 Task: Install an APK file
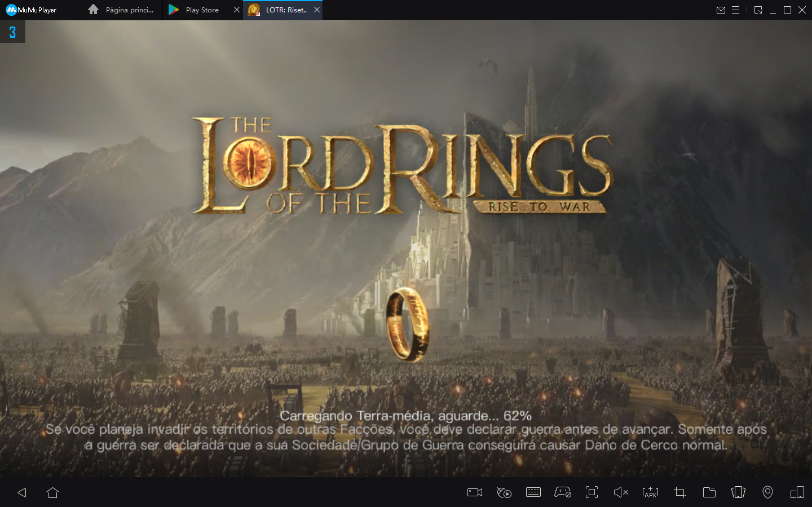649,492
